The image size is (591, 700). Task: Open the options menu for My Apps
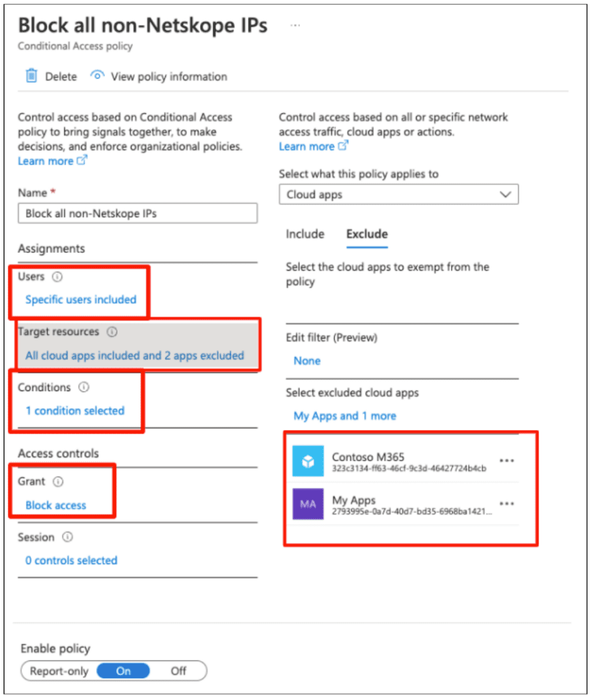tap(507, 504)
